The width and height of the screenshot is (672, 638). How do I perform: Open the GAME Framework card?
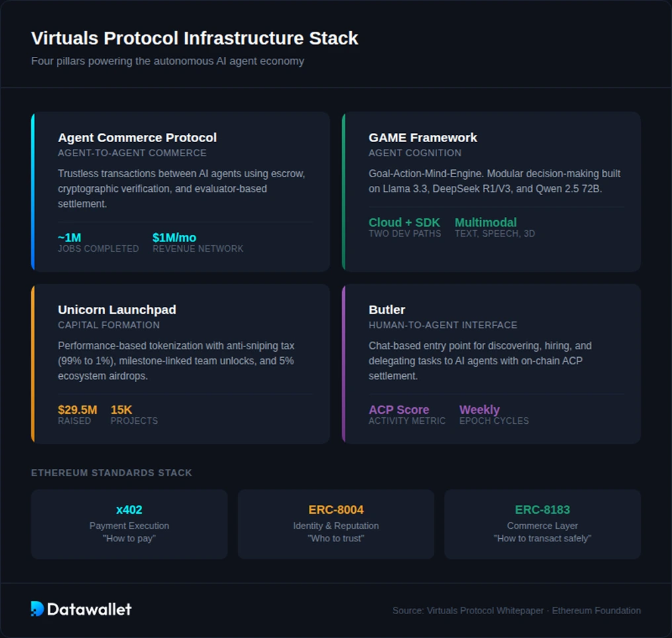pyautogui.click(x=491, y=191)
